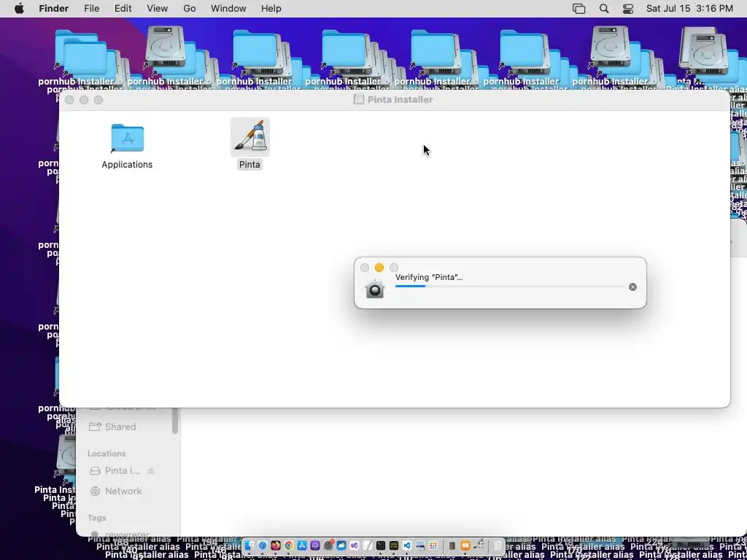Eject the Pinta volume in sidebar
Image resolution: width=747 pixels, height=560 pixels.
tap(150, 471)
